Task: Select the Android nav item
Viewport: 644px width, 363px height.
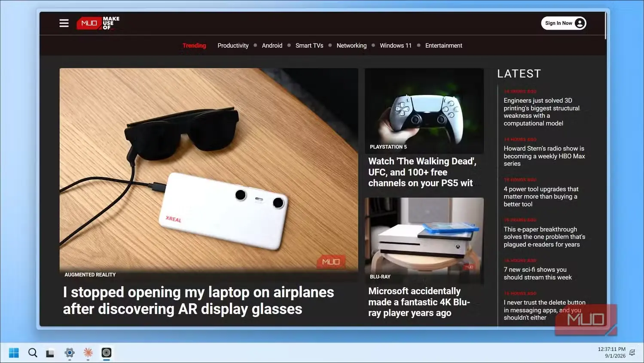Action: [272, 46]
